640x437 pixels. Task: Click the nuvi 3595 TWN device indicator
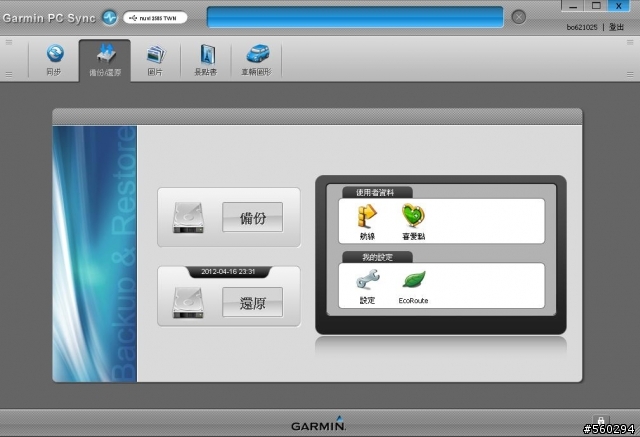155,18
